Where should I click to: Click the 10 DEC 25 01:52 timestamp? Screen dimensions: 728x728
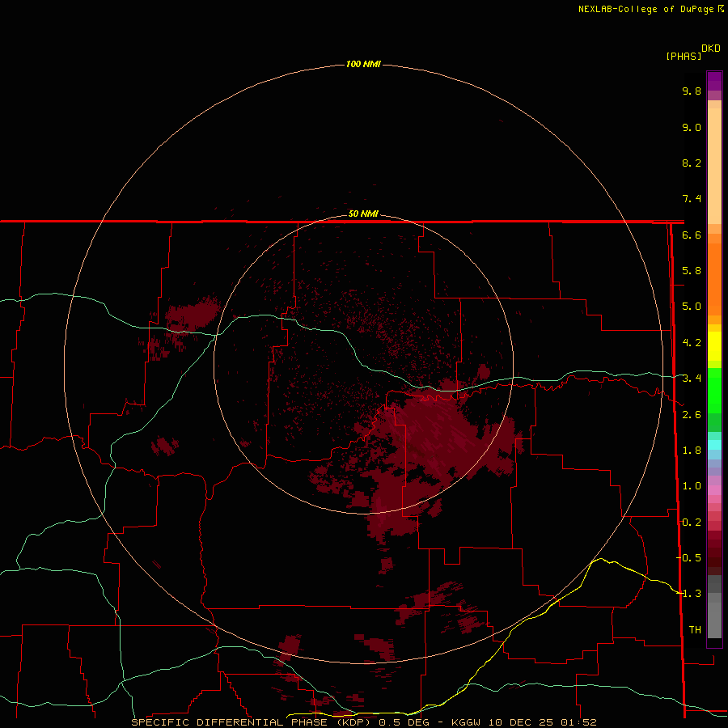(x=542, y=722)
